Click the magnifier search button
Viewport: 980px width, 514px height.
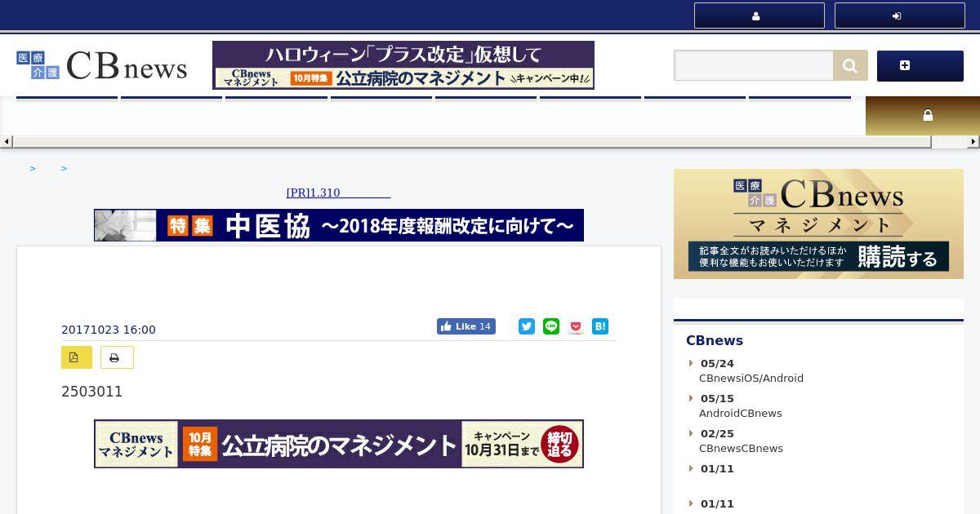(x=850, y=65)
